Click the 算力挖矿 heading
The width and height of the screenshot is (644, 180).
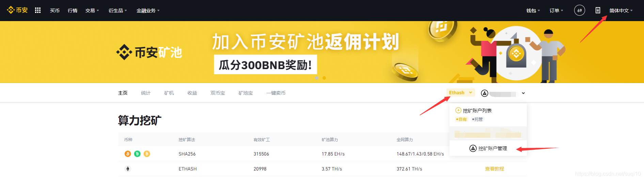click(x=140, y=120)
